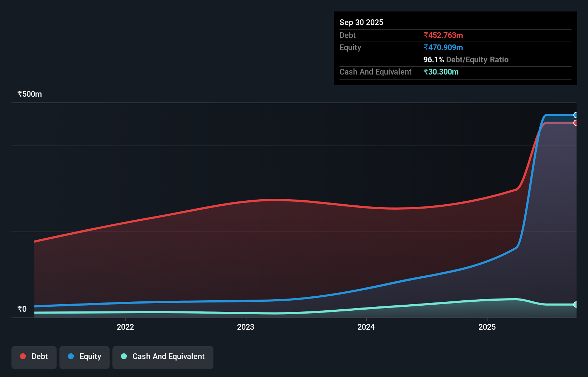Click the rupee symbol beside the Equity value

(x=426, y=47)
